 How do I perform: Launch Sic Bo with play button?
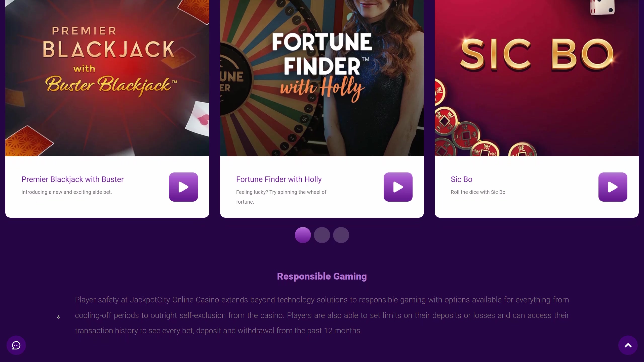click(613, 187)
